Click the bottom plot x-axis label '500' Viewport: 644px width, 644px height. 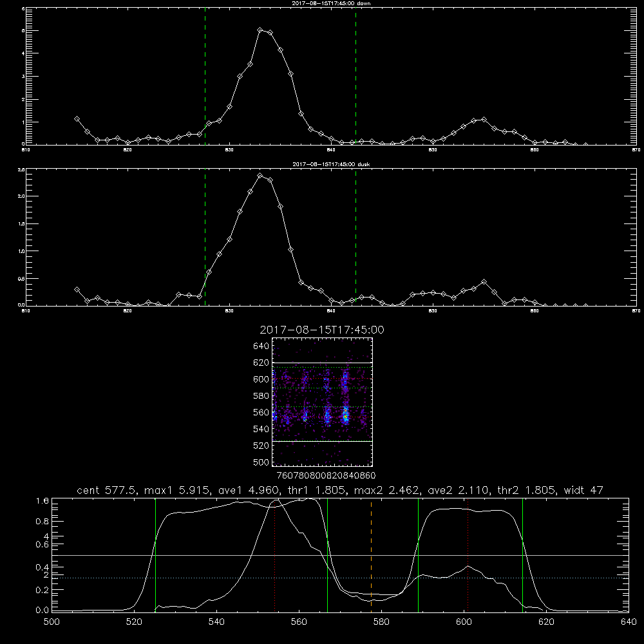pyautogui.click(x=52, y=622)
